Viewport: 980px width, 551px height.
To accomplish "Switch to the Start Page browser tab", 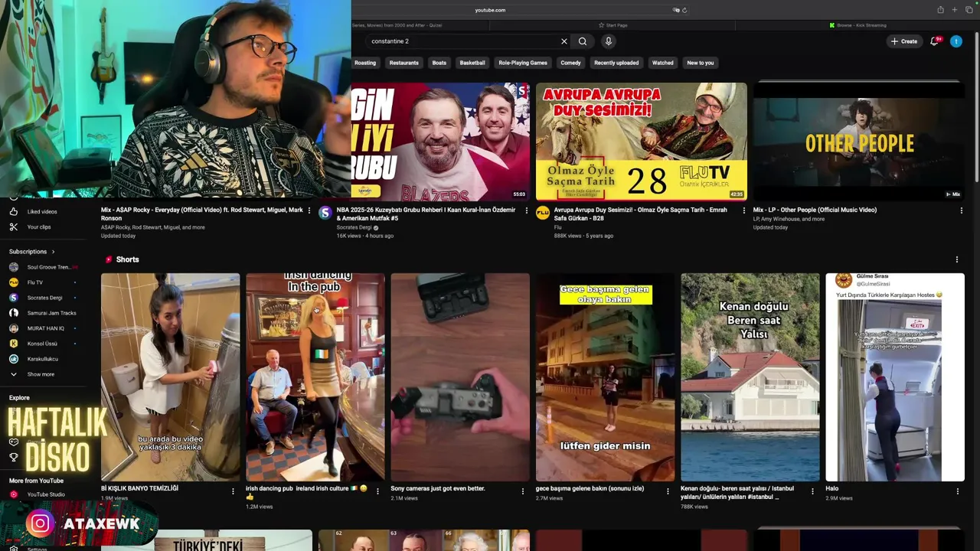I will tap(612, 25).
